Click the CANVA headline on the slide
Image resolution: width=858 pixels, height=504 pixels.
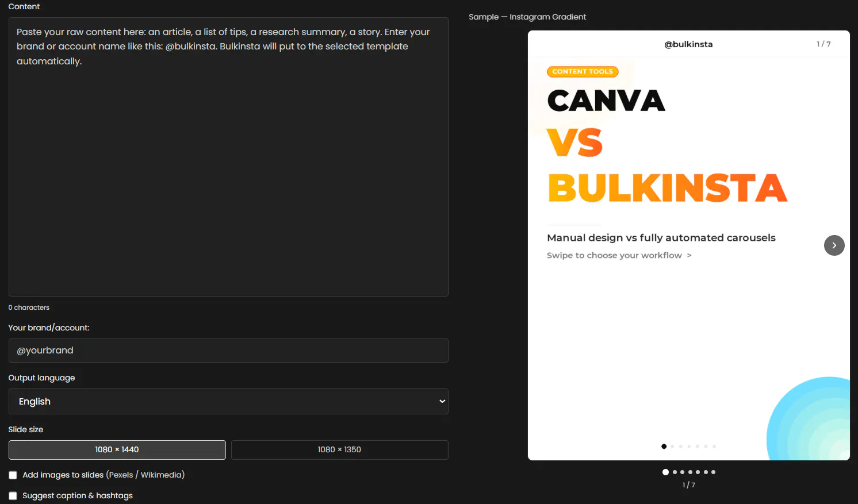coord(606,101)
